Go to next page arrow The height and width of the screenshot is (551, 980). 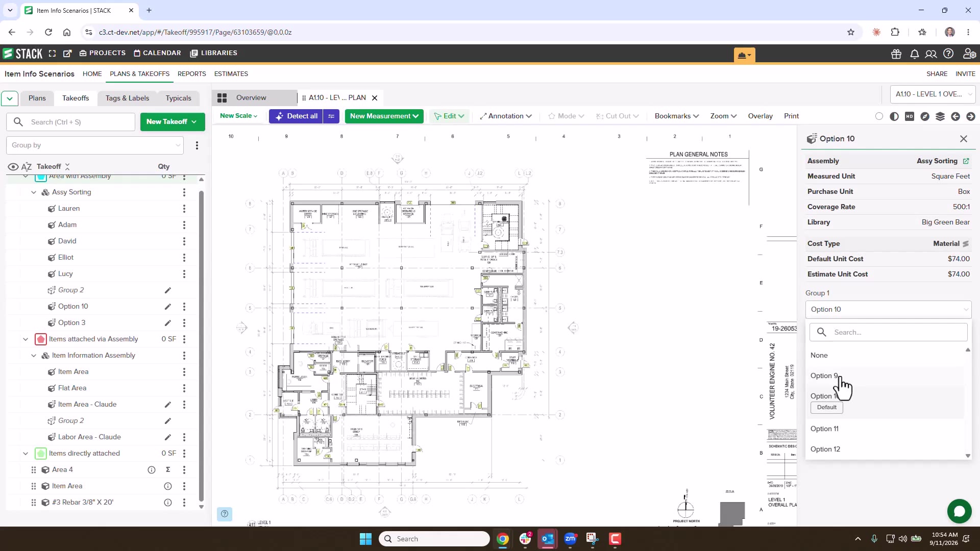tap(971, 116)
